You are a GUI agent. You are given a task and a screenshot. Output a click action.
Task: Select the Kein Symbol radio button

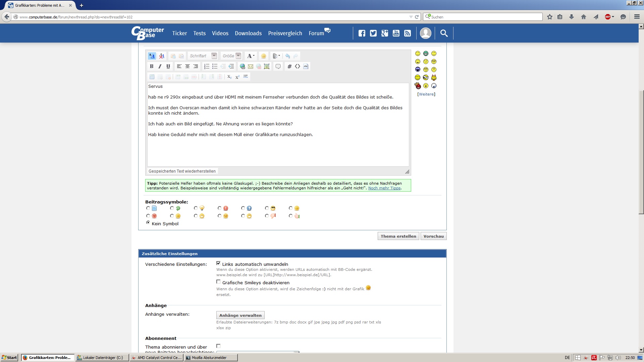coord(148,223)
